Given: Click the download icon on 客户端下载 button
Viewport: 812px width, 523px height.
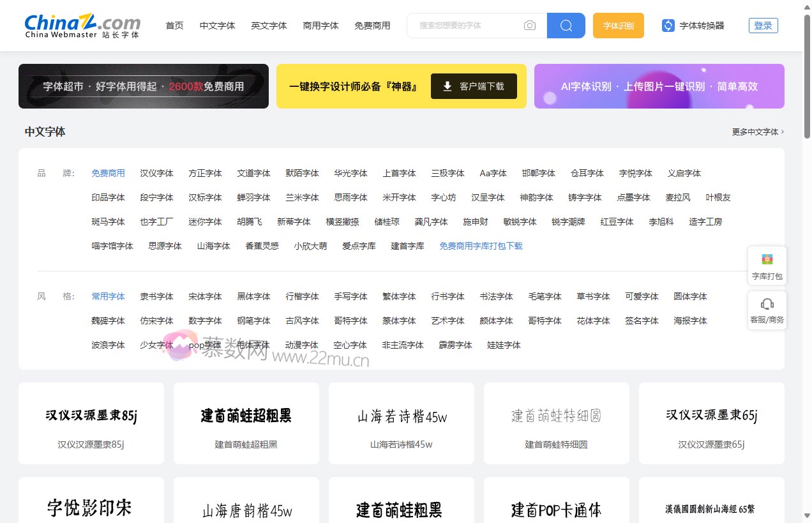Looking at the screenshot, I should click(447, 86).
